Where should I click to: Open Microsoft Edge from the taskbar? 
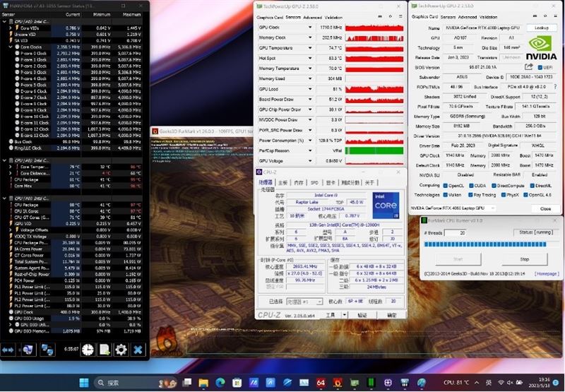click(220, 383)
